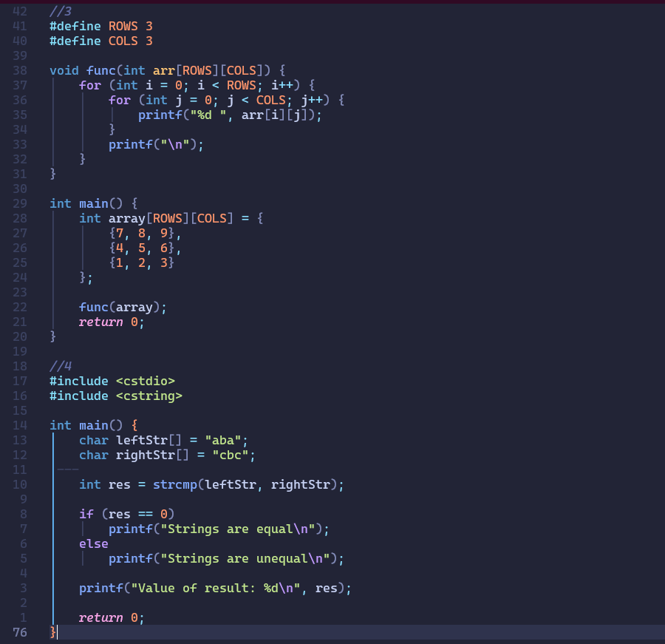This screenshot has height=644, width=665.
Task: Click '#include <cstdio>' line
Action: [112, 382]
